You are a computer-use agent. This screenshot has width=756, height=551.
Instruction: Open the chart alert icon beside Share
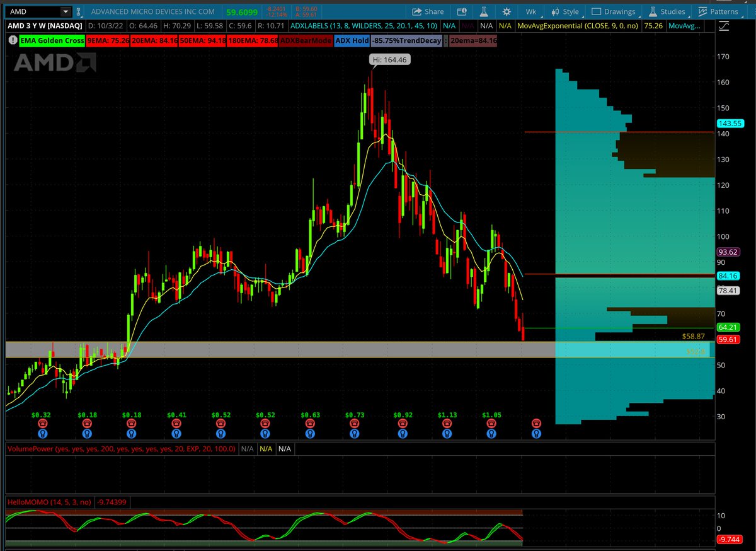click(x=462, y=11)
